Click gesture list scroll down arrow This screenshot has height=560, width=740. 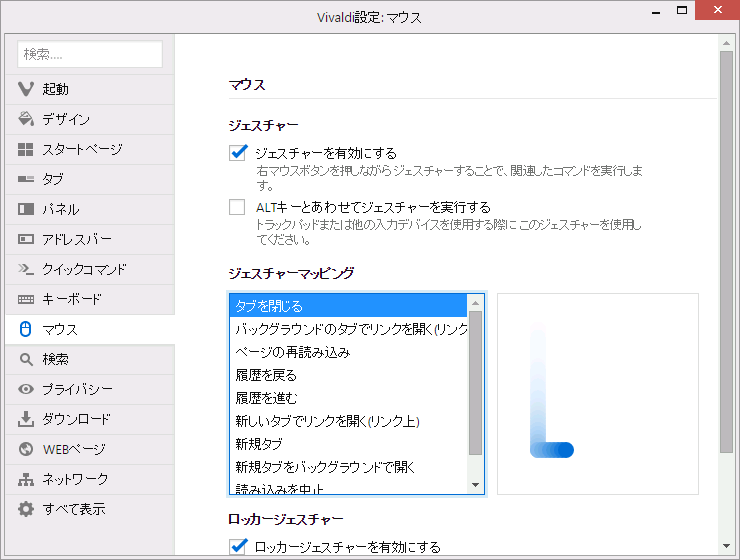[475, 485]
